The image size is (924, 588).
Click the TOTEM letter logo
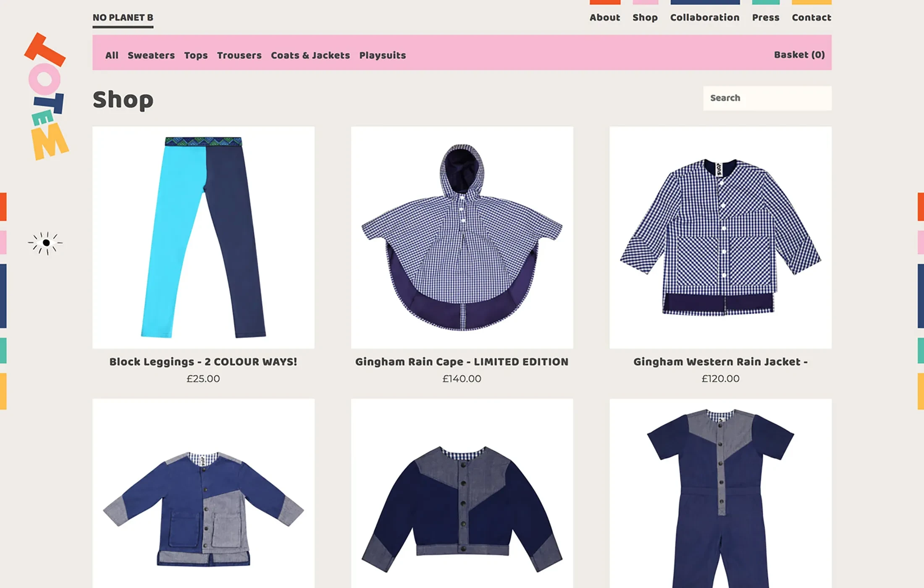tap(46, 97)
